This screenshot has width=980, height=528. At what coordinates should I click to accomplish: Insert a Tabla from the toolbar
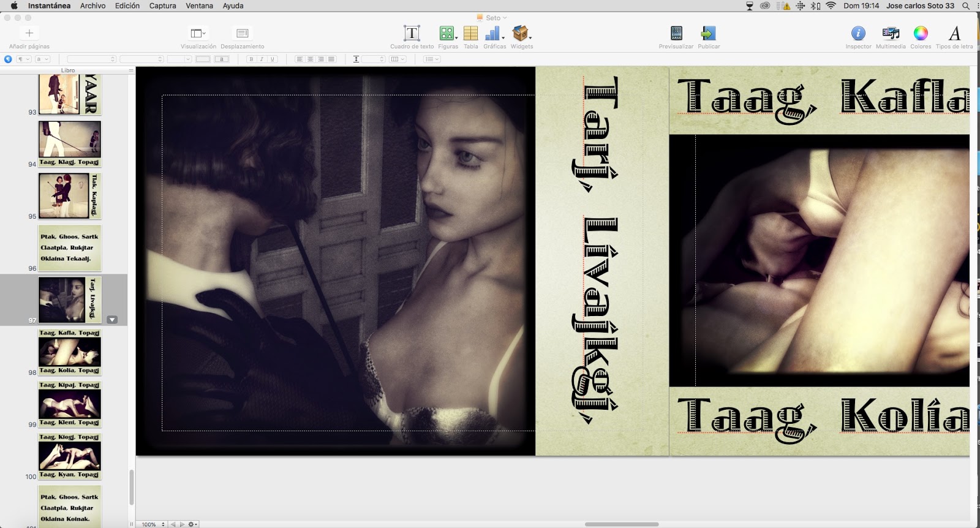click(470, 33)
